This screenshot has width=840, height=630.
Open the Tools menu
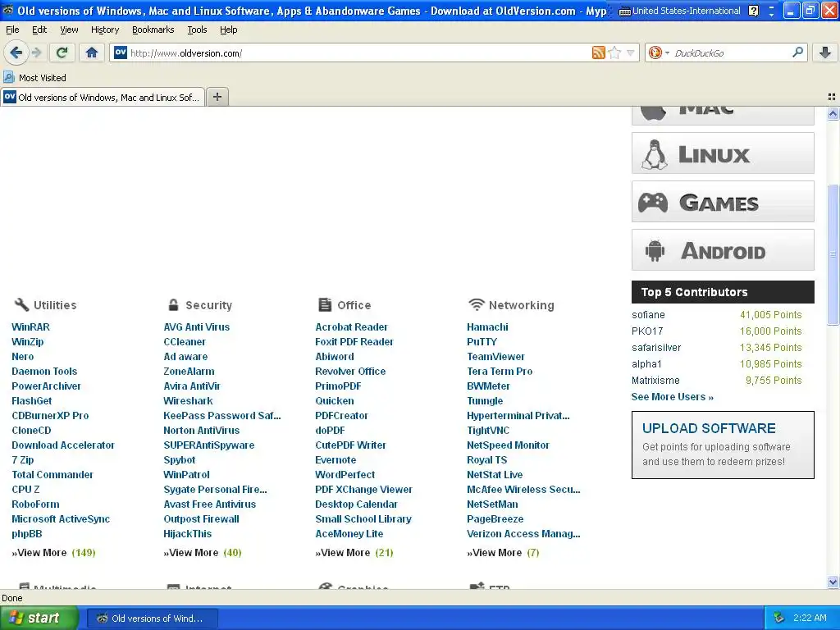(197, 30)
